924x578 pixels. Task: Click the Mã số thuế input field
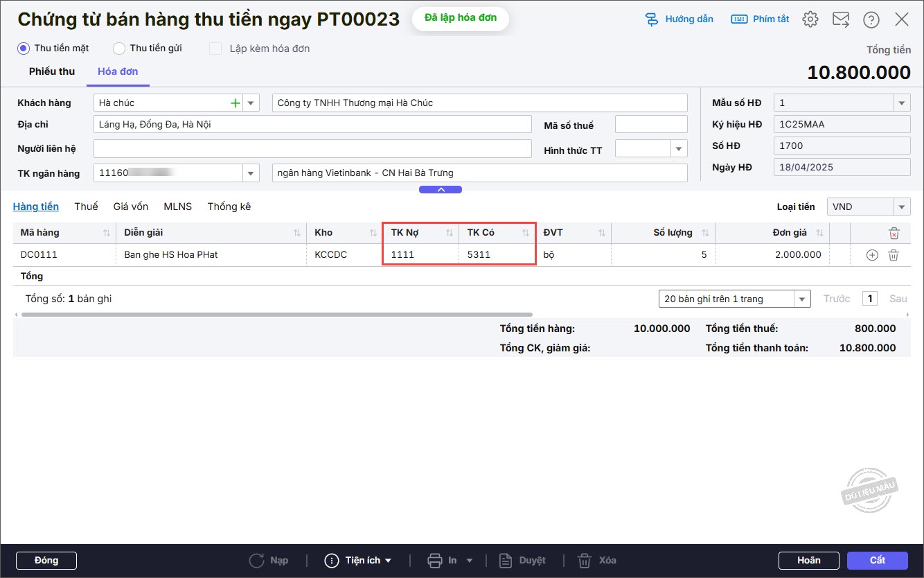click(650, 125)
